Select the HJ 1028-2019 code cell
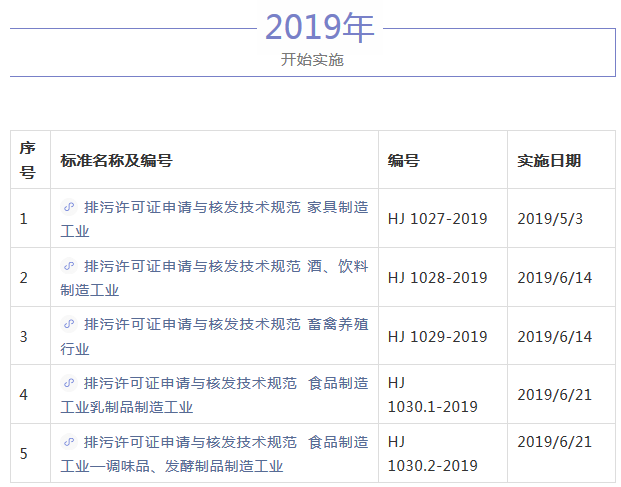621x487 pixels. [x=437, y=277]
